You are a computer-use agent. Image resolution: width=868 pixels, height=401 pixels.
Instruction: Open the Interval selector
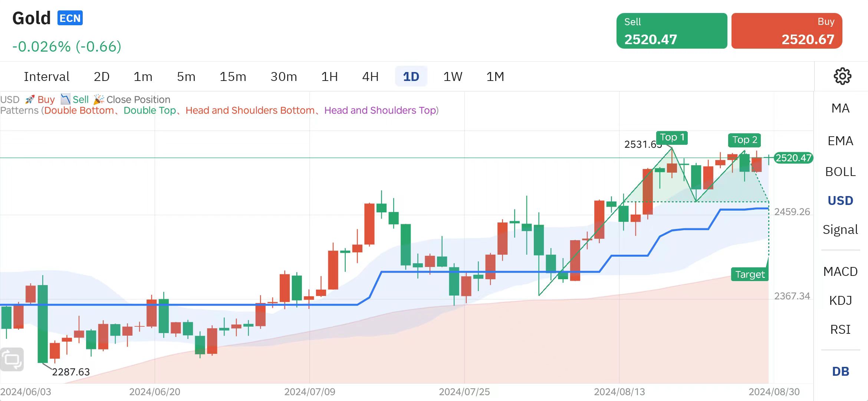click(46, 76)
